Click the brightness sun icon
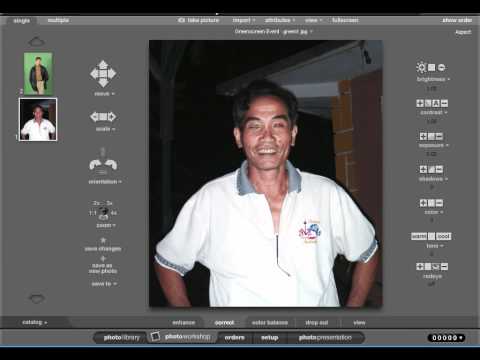480x360 pixels. (x=421, y=67)
